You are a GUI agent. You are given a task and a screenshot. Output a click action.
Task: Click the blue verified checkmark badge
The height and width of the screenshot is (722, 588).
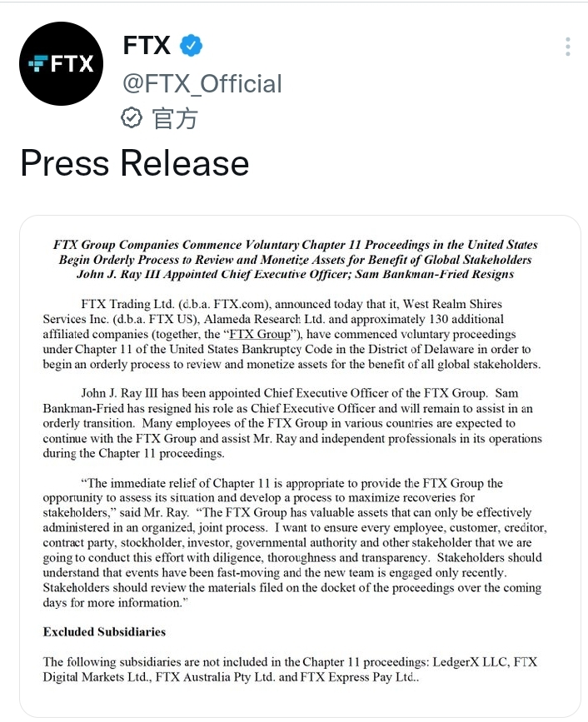click(191, 45)
